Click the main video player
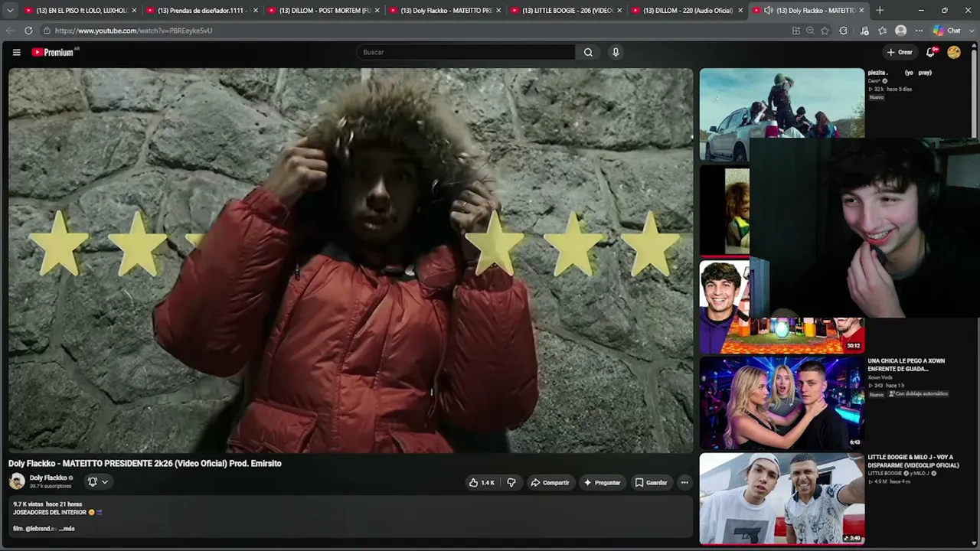 (x=351, y=261)
